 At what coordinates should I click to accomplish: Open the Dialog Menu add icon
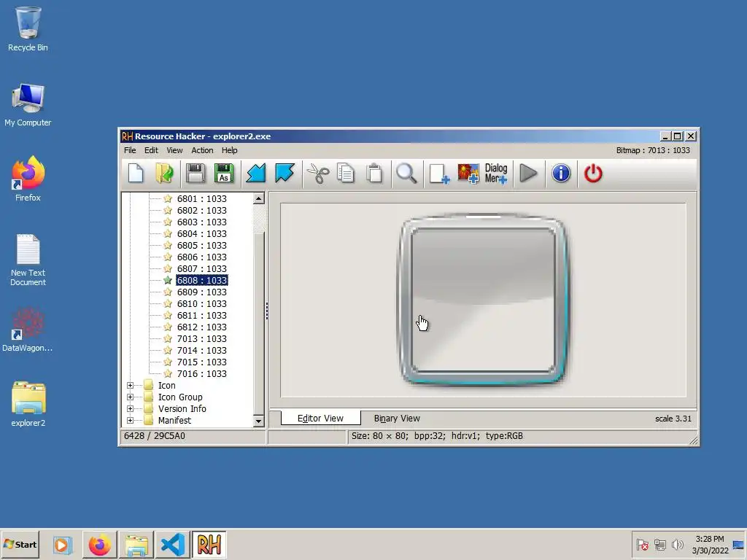click(x=496, y=174)
